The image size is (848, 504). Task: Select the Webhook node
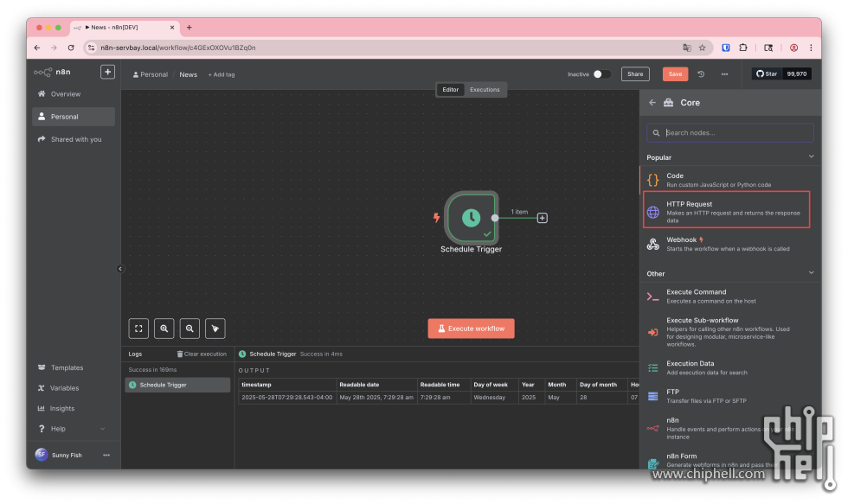tap(729, 244)
